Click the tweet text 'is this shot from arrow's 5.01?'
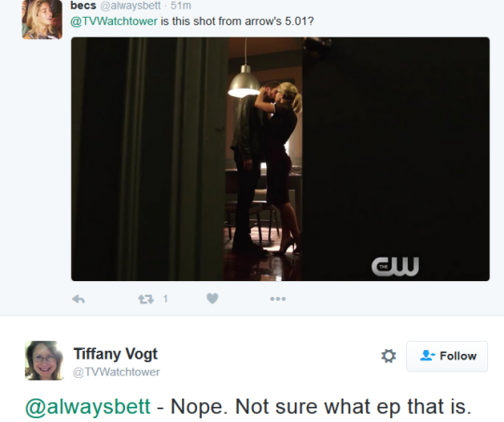 click(x=237, y=21)
